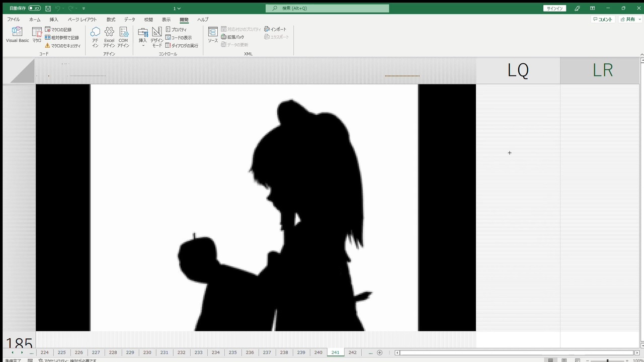This screenshot has width=644, height=362.
Task: Open control プロパティ (Properties)
Action: pyautogui.click(x=176, y=30)
